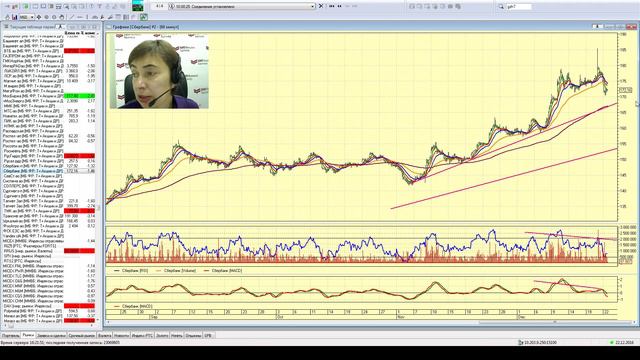This screenshot has height=360, width=640.
Task: Switch to the Опционы tab
Action: [193, 336]
